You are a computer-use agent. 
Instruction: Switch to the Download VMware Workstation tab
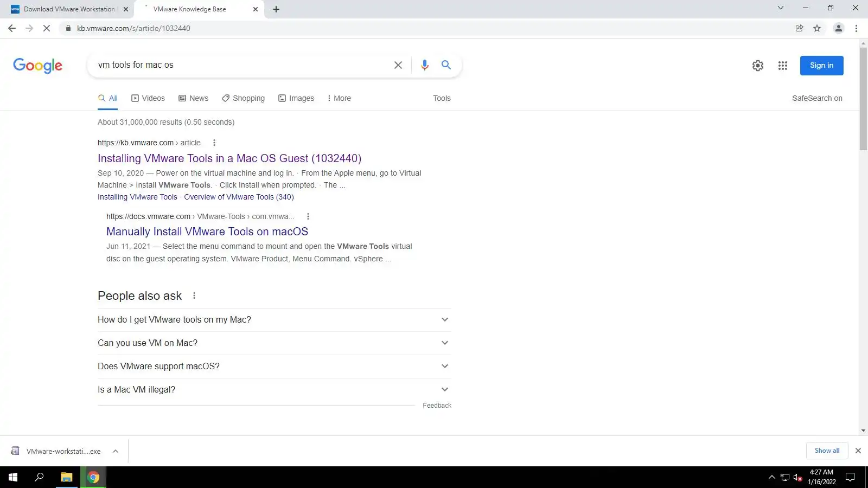pyautogui.click(x=68, y=9)
